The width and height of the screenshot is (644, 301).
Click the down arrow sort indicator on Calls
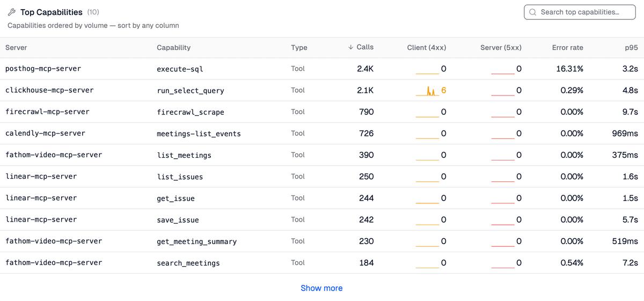coord(351,47)
